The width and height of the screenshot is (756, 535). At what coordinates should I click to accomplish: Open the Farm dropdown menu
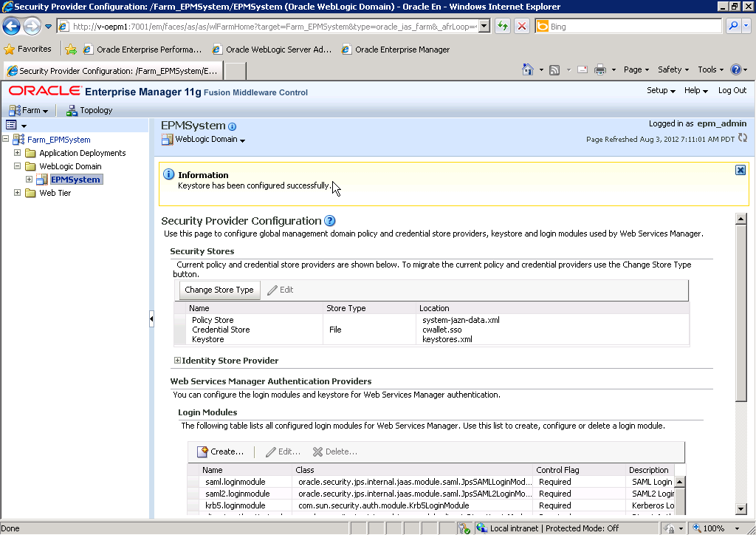point(29,109)
